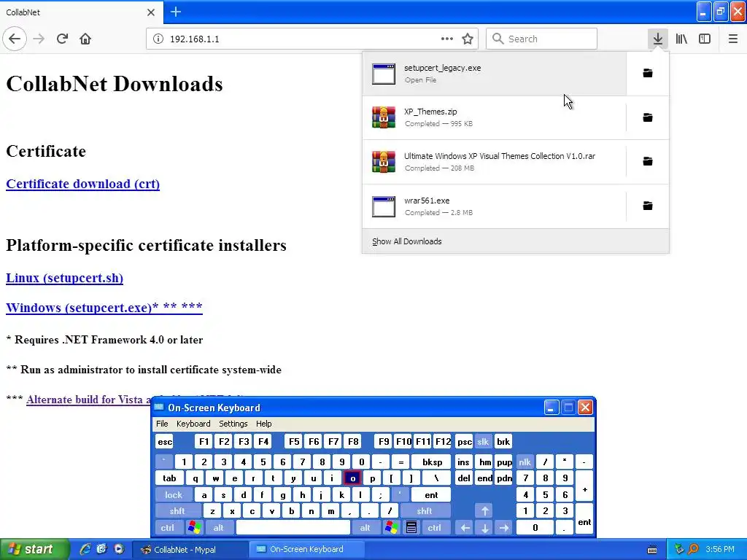This screenshot has height=560, width=747.
Task: Click the bksp key on on-screen keyboard
Action: click(432, 462)
